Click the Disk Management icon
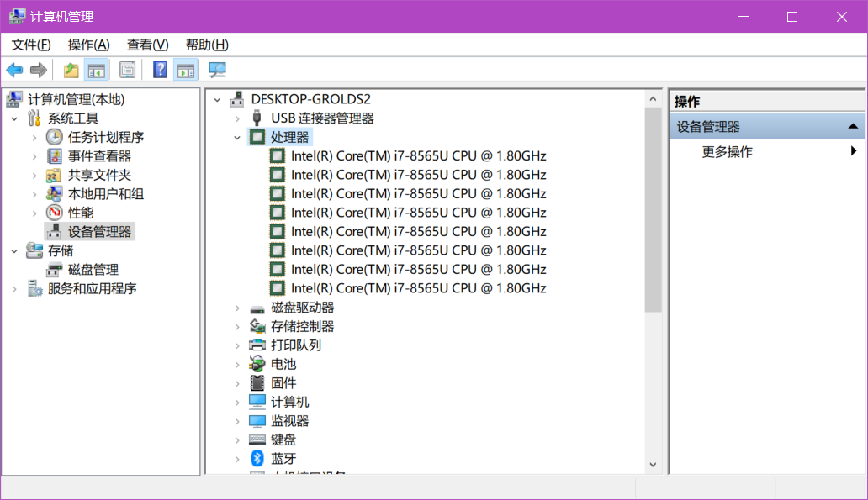Image resolution: width=868 pixels, height=500 pixels. click(54, 270)
